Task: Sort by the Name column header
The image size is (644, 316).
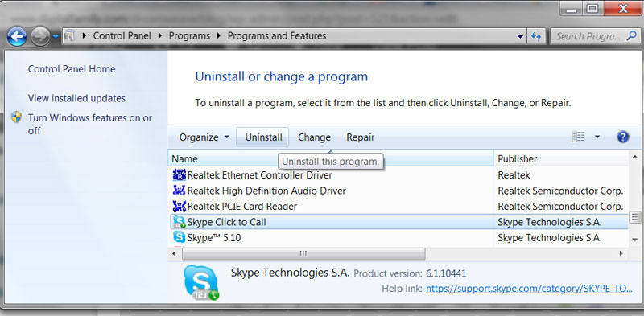Action: [331, 159]
